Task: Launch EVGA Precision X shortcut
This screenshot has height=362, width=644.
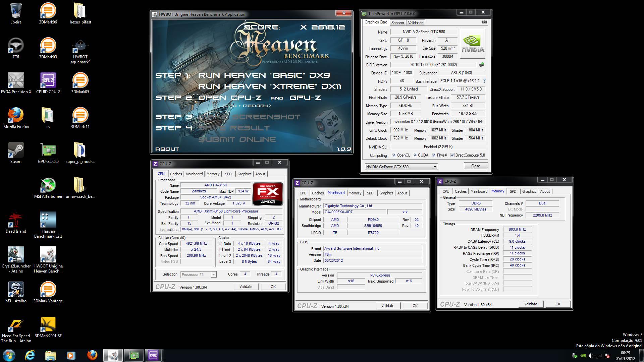Action: pyautogui.click(x=16, y=83)
